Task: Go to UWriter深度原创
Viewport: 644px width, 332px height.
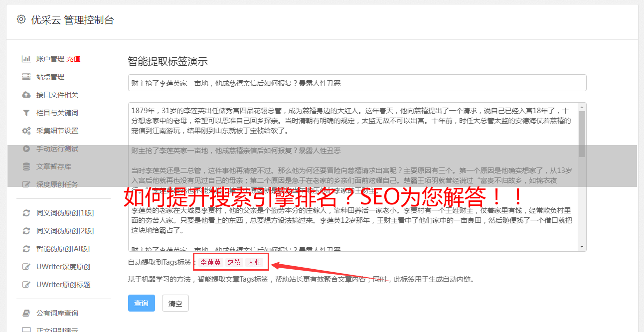Action: (x=63, y=267)
